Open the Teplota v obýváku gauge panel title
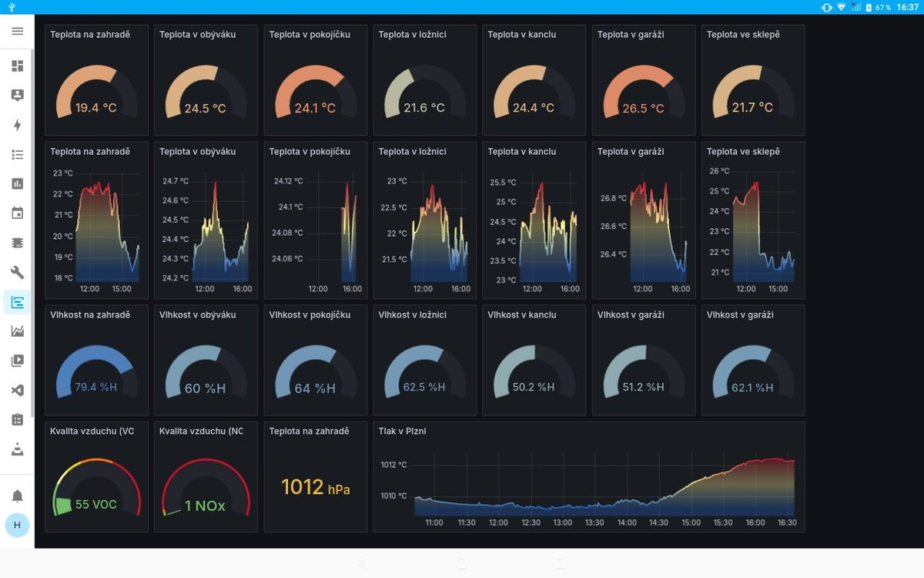The height and width of the screenshot is (578, 924). click(x=197, y=35)
